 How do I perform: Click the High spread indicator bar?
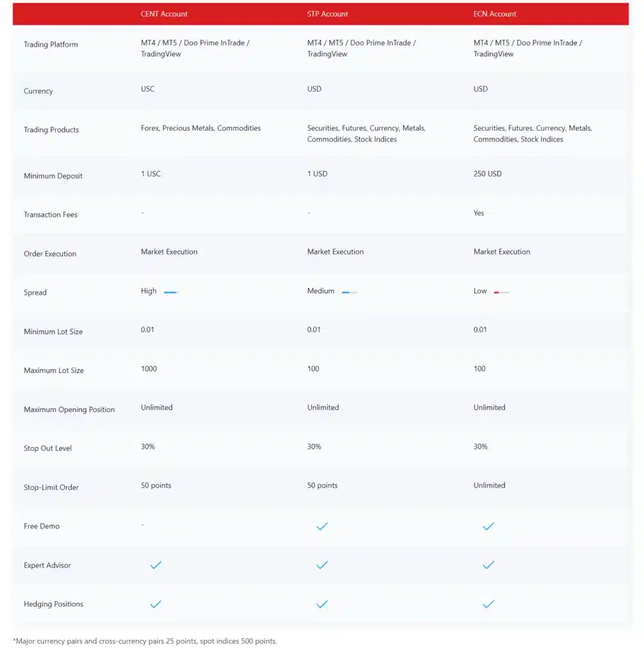click(x=171, y=292)
